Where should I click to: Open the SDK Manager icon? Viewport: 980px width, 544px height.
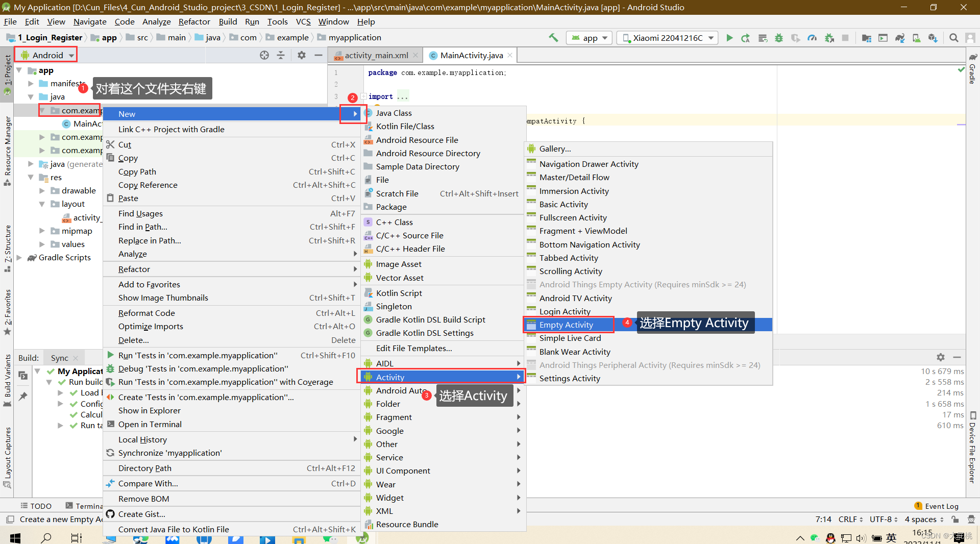(933, 38)
